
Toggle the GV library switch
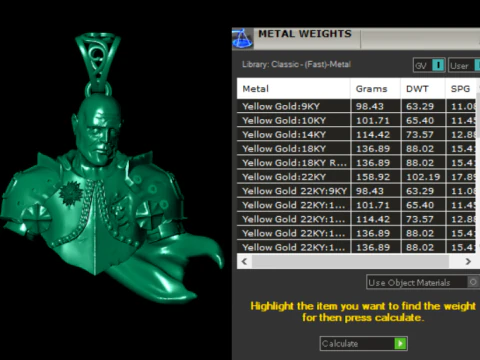coord(438,65)
